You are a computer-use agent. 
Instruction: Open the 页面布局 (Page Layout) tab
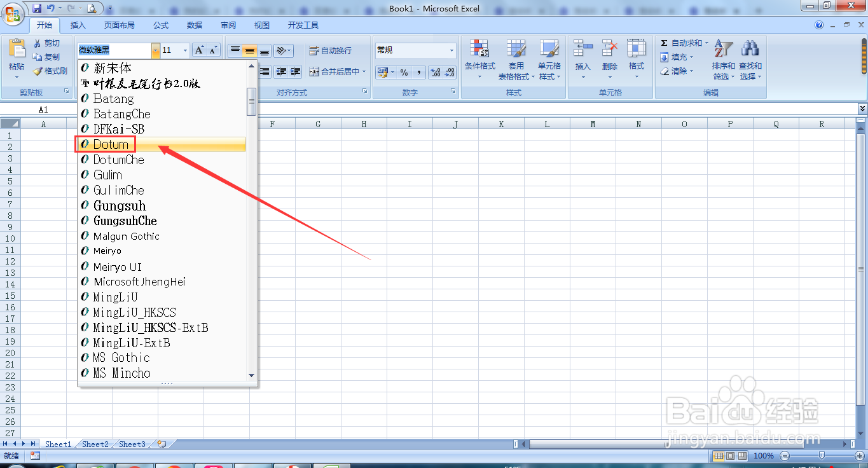(x=120, y=25)
